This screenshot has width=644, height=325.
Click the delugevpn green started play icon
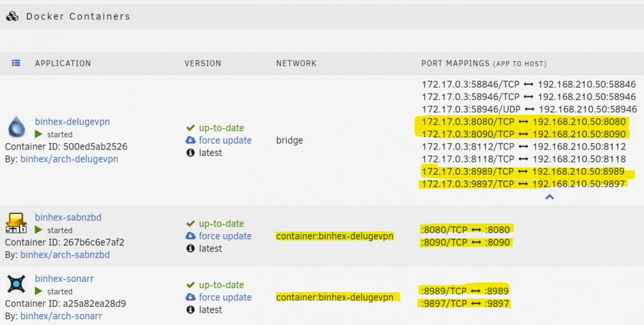click(x=39, y=134)
